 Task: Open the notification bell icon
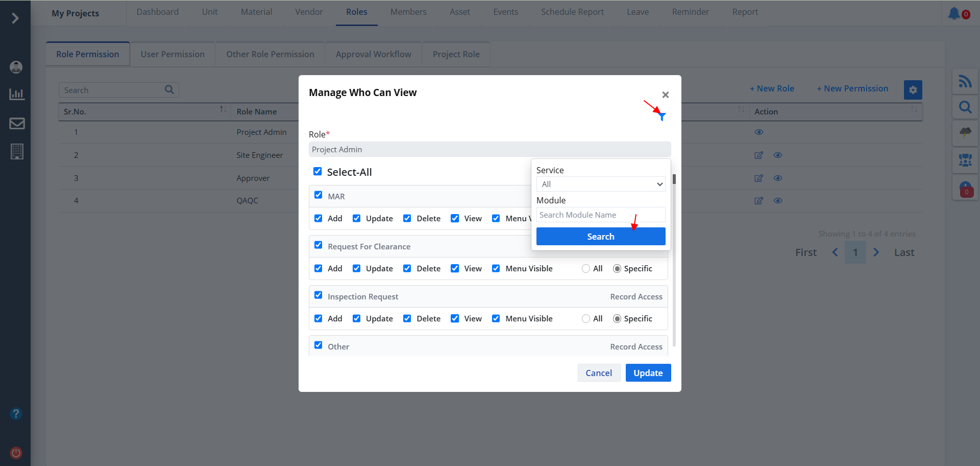coord(953,13)
